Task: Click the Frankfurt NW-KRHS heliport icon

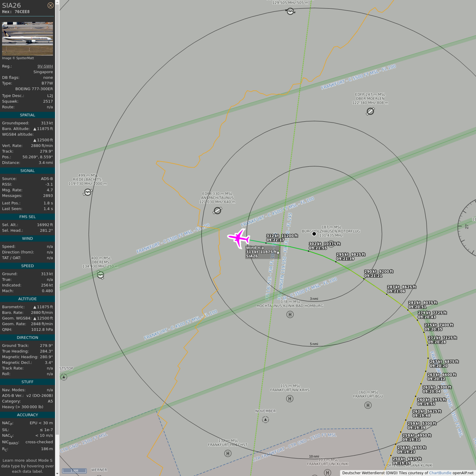Action: [x=290, y=399]
